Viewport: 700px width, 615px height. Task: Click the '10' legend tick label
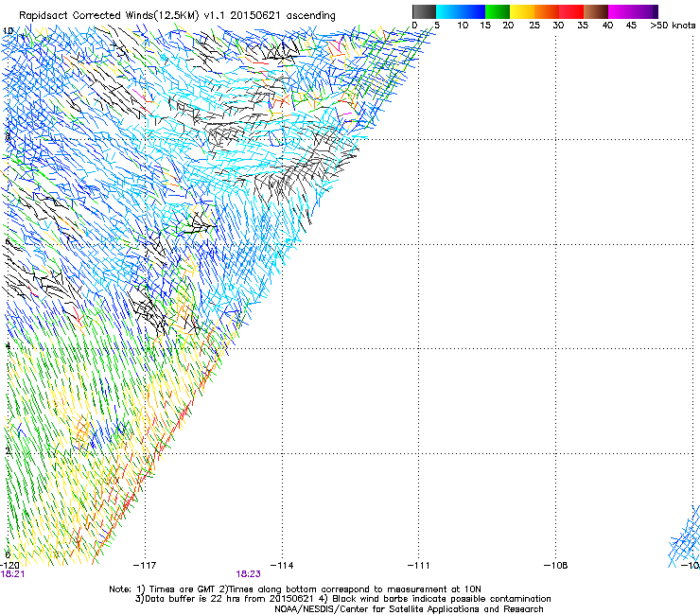pos(463,26)
